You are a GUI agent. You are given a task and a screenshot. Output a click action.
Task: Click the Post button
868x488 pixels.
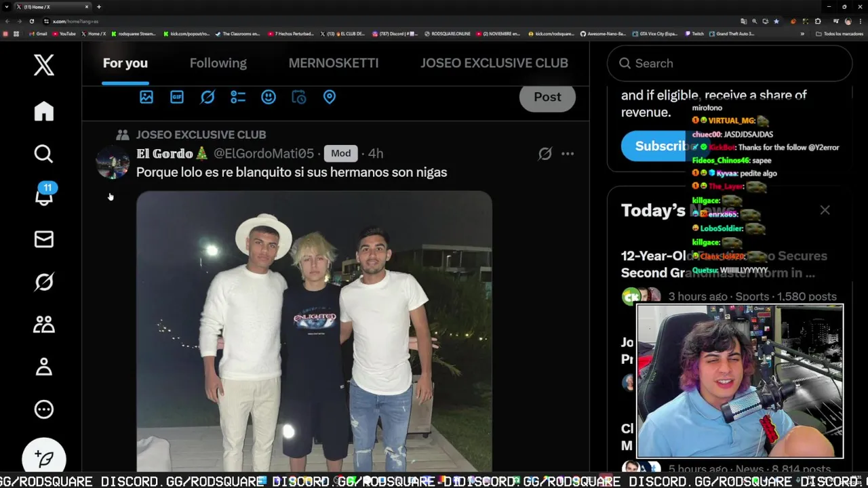[x=547, y=97]
